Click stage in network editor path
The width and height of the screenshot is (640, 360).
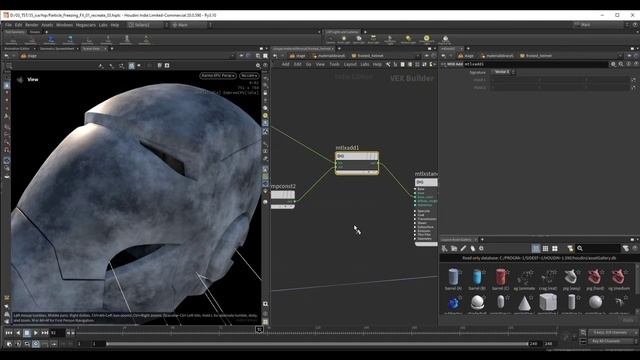[298, 56]
